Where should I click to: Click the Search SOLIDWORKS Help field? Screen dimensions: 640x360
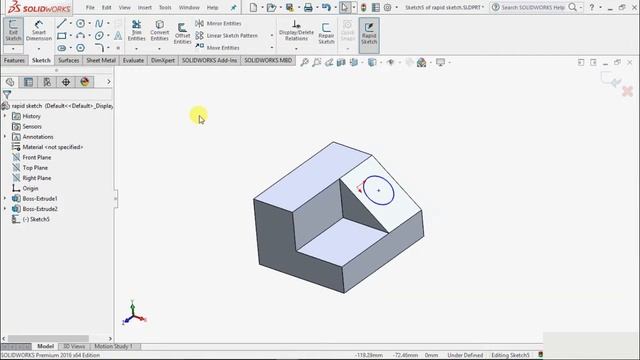click(533, 7)
